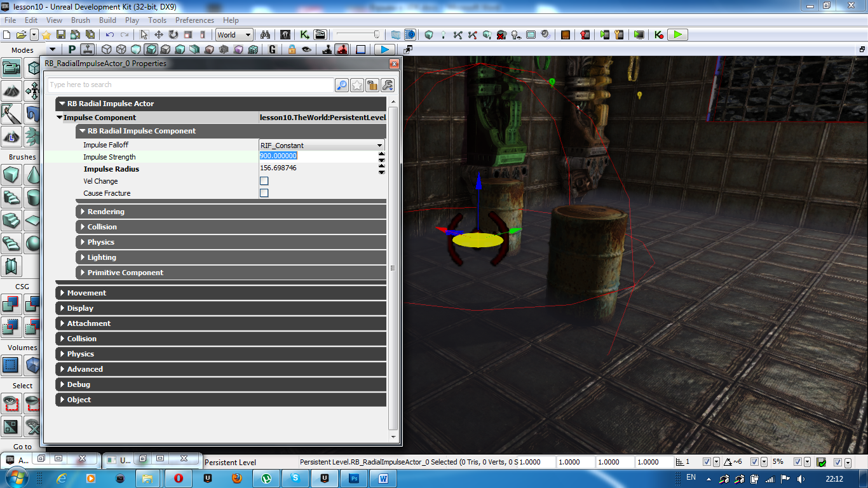Image resolution: width=868 pixels, height=488 pixels.
Task: Toggle drag grid snap checkbox in status bar
Action: [707, 462]
